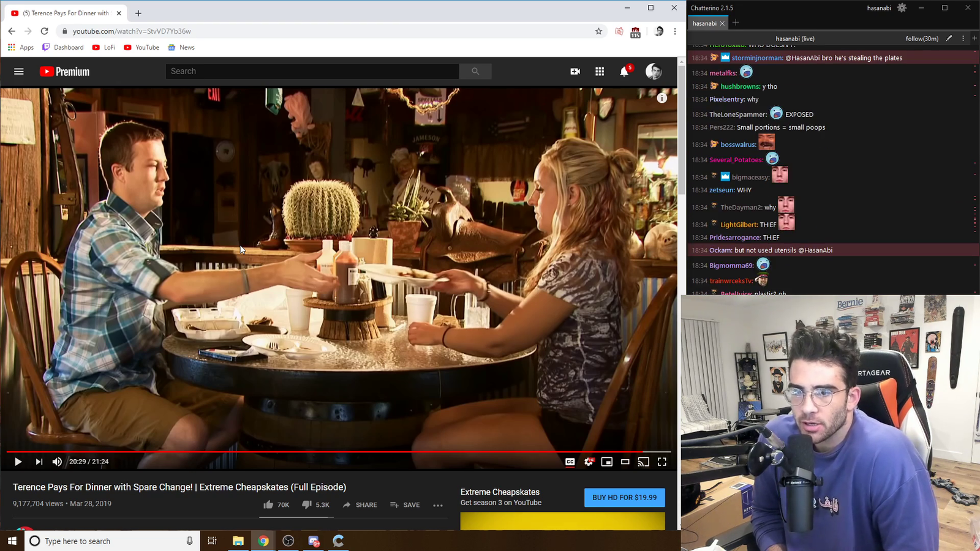Add a new Chatterino tab
The width and height of the screenshot is (980, 551).
[736, 23]
